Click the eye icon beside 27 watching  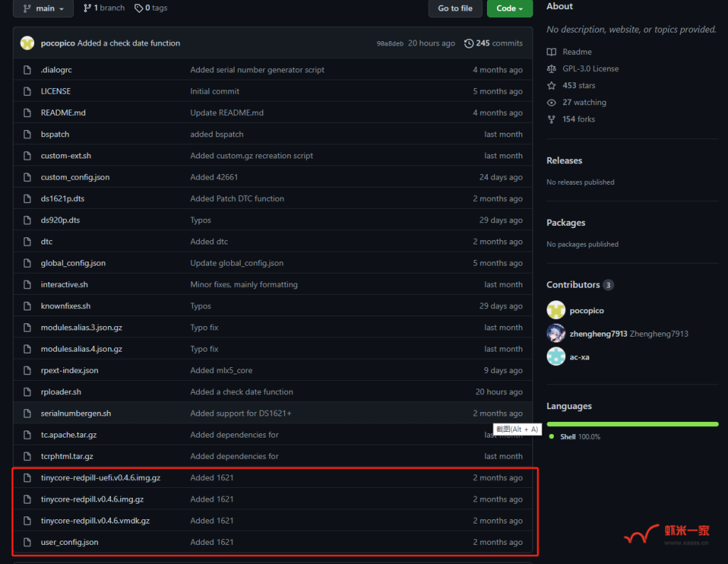point(552,102)
